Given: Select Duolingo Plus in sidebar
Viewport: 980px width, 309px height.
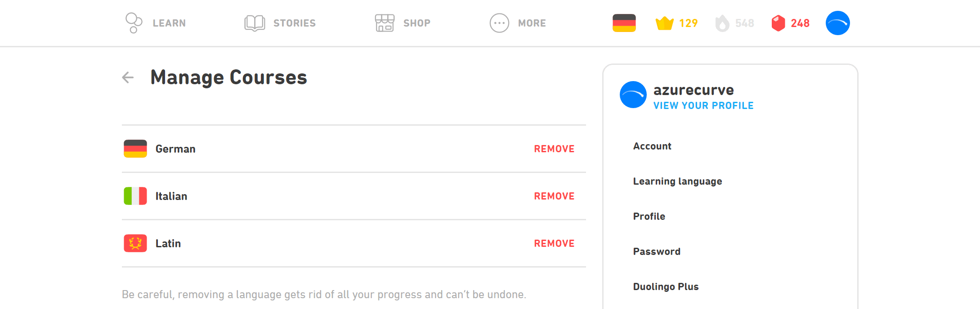Looking at the screenshot, I should [666, 287].
